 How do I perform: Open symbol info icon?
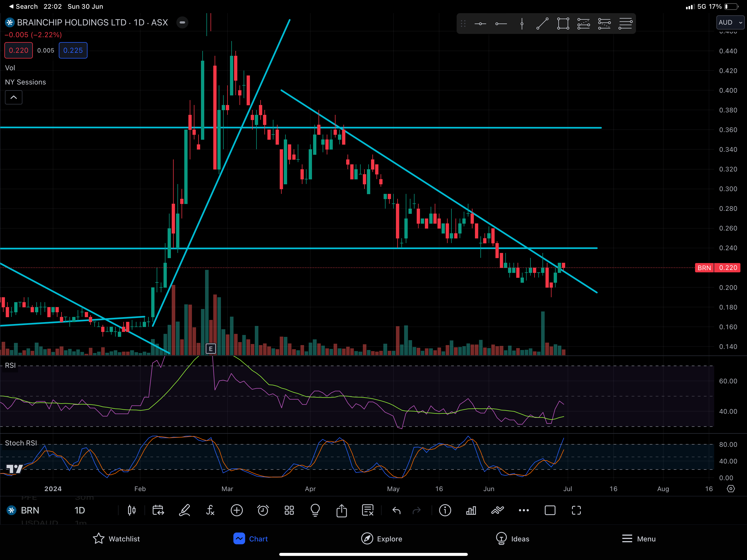pos(445,510)
